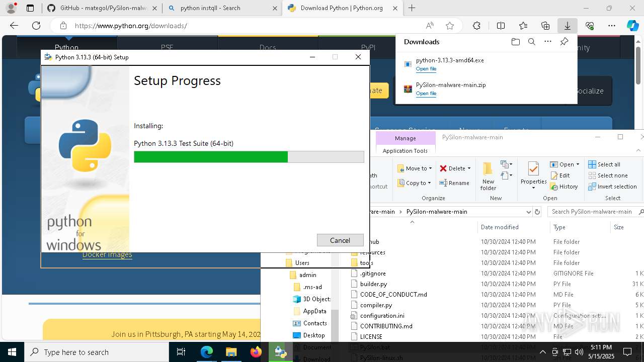Select the builder.py file

click(373, 284)
